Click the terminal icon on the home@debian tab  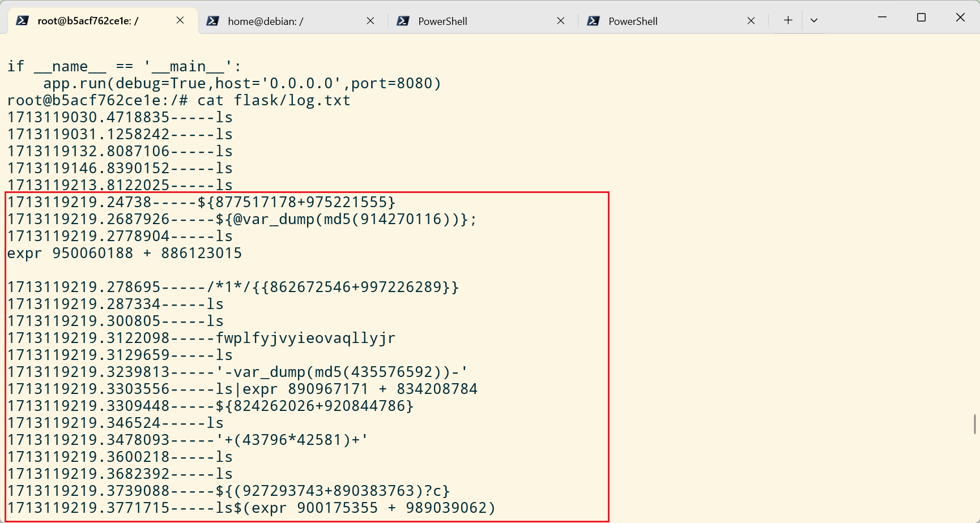[x=212, y=21]
